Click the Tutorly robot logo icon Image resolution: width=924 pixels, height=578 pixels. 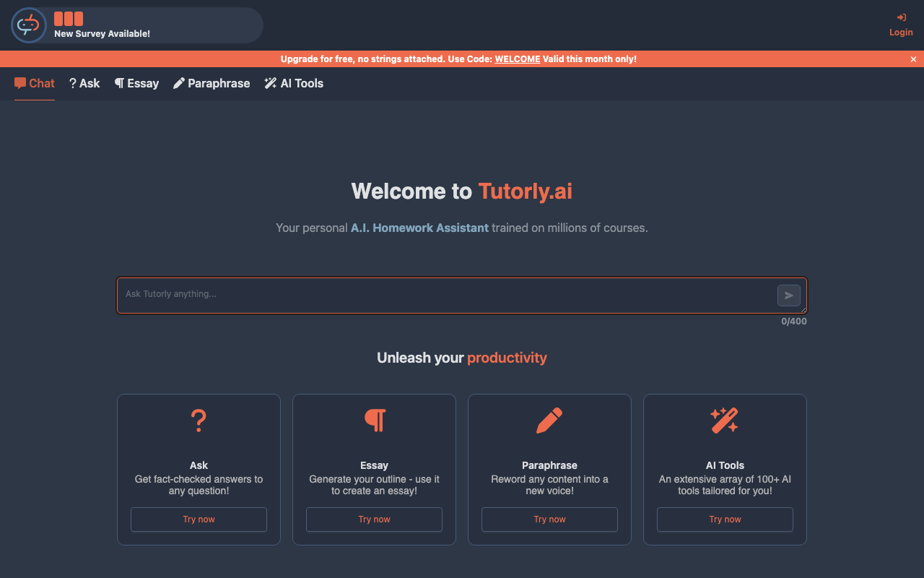[x=29, y=25]
